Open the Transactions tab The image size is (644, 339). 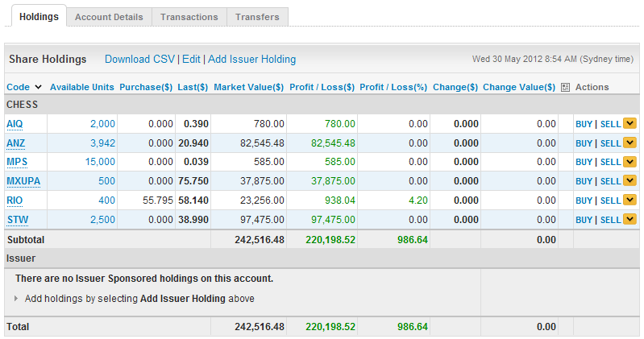click(189, 17)
